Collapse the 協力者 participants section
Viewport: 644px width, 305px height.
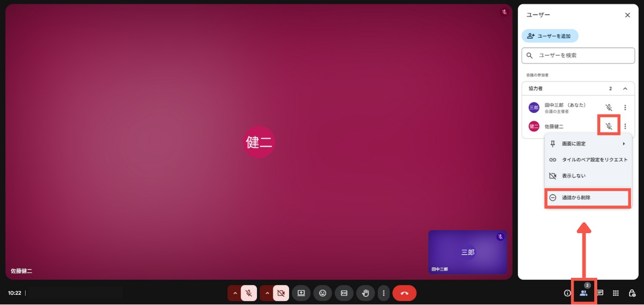pyautogui.click(x=625, y=88)
